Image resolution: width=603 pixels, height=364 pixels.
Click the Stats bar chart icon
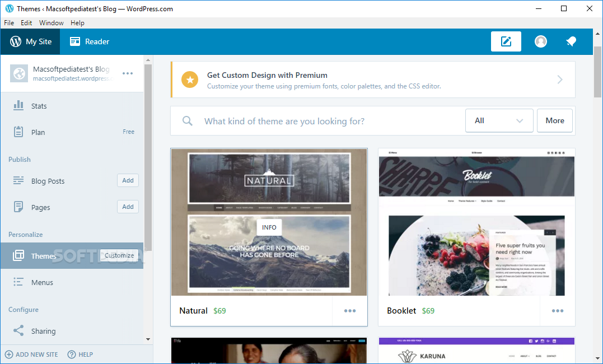18,105
